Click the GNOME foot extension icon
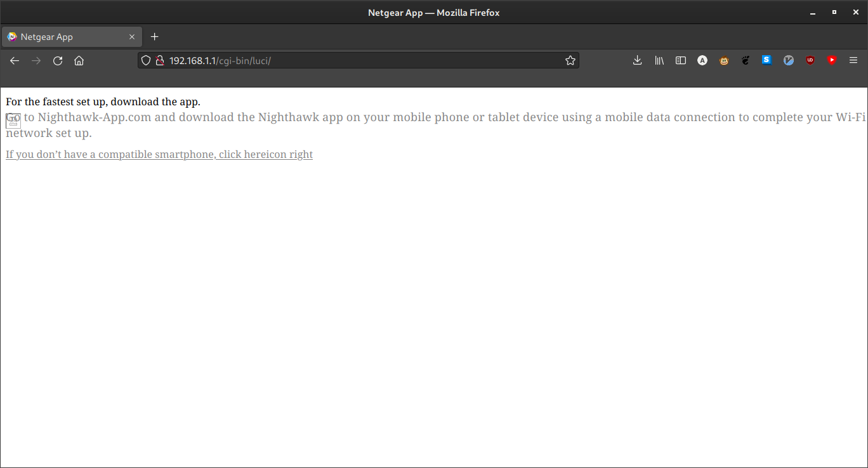Viewport: 868px width, 468px height. tap(746, 61)
